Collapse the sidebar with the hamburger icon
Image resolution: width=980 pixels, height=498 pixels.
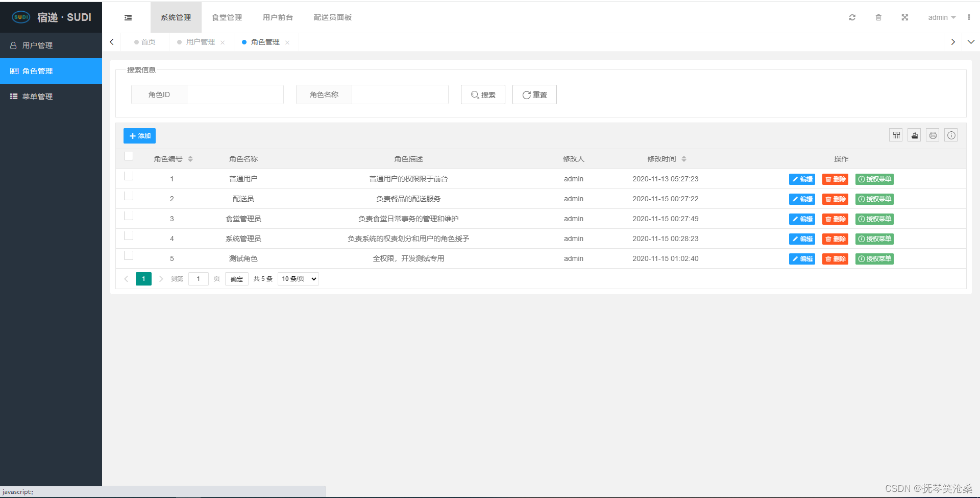pyautogui.click(x=128, y=17)
